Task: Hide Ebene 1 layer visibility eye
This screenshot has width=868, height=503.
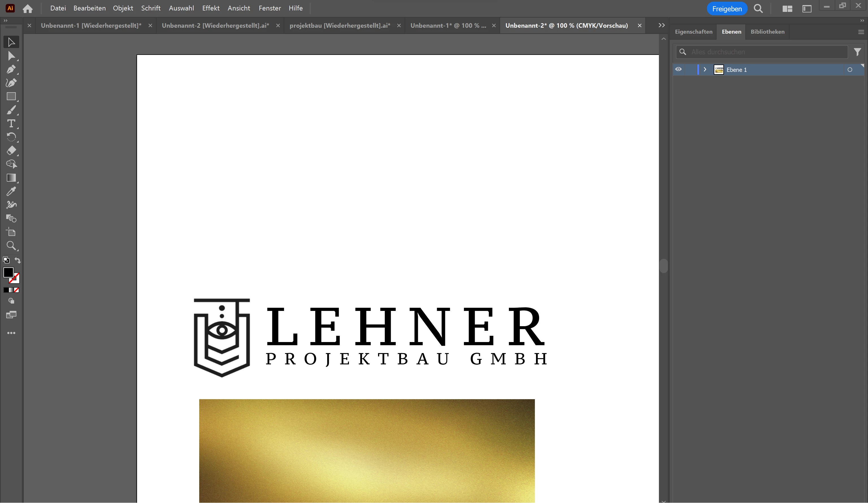Action: [x=678, y=69]
